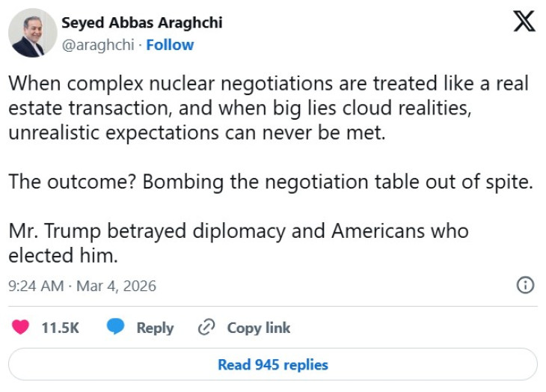Viewport: 546px width, 392px height.
Task: Click the chain link copy icon
Action: click(x=206, y=328)
